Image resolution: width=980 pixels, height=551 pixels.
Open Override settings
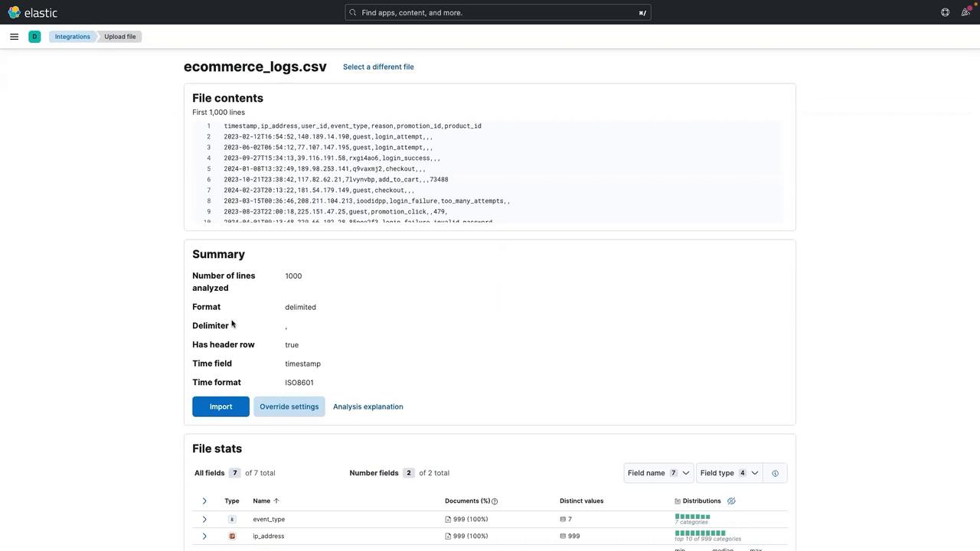289,406
